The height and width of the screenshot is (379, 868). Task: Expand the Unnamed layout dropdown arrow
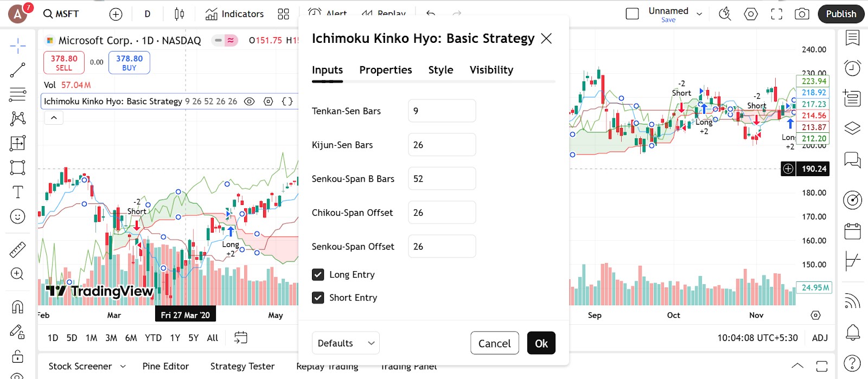pos(699,14)
